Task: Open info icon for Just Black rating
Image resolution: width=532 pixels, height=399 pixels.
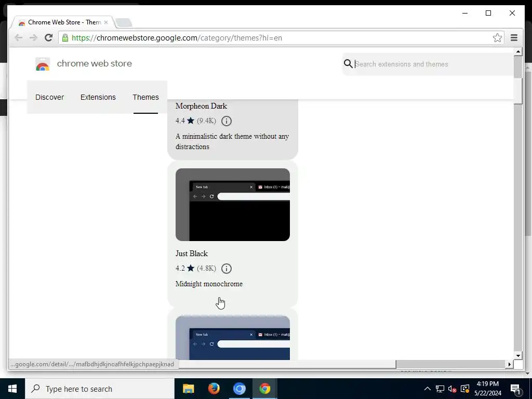Action: [x=227, y=269]
